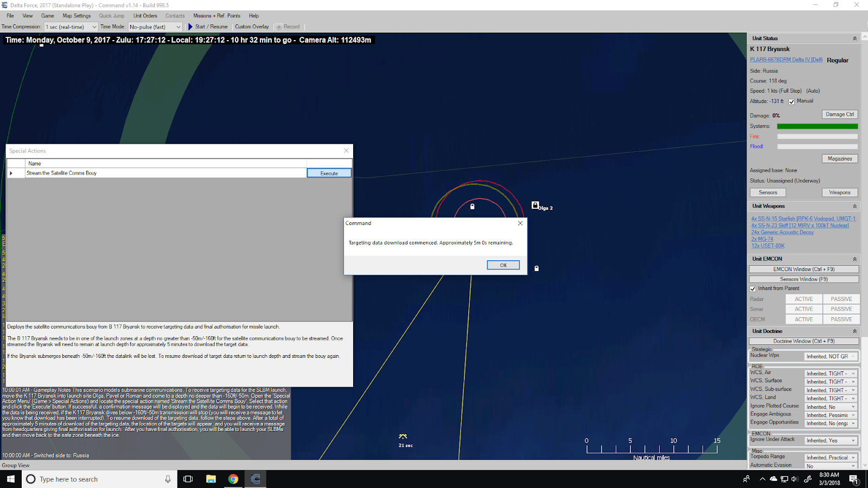Viewport: 868px width, 488px height.
Task: Select the Olga 2 reference point marker
Action: 535,205
